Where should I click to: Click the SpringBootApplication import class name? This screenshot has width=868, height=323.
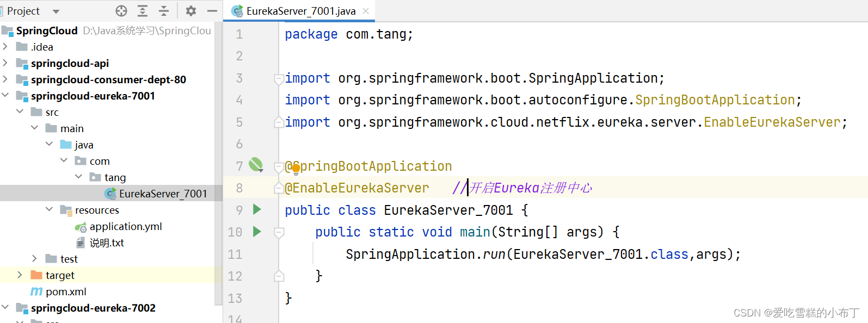[x=715, y=100]
